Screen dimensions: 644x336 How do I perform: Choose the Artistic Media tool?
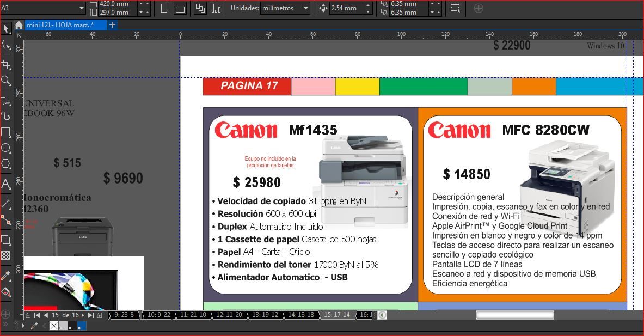6,116
